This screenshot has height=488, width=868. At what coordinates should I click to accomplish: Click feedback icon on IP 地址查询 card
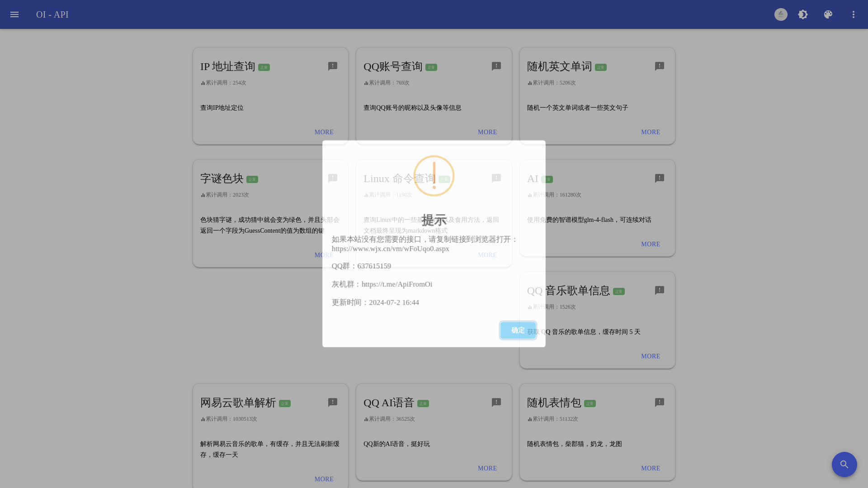point(333,66)
